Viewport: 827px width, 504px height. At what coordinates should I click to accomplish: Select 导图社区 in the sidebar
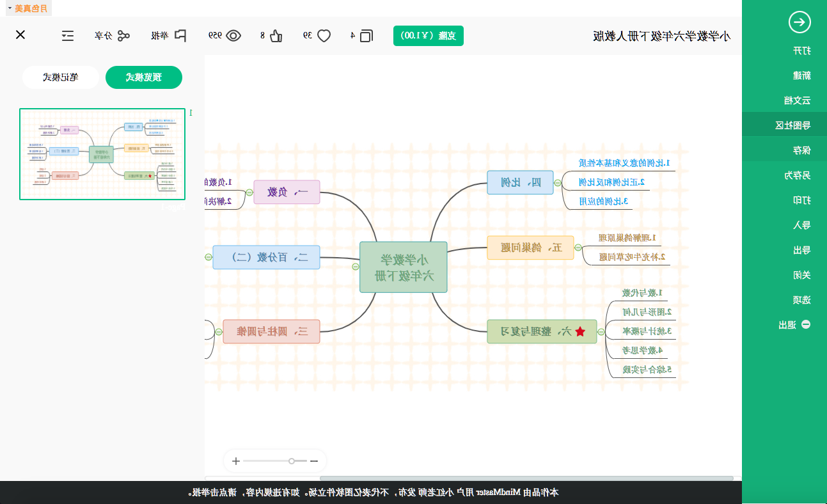[x=793, y=125]
